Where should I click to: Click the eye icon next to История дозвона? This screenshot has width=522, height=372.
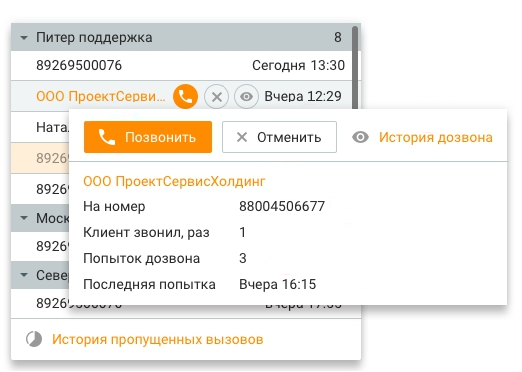[360, 137]
